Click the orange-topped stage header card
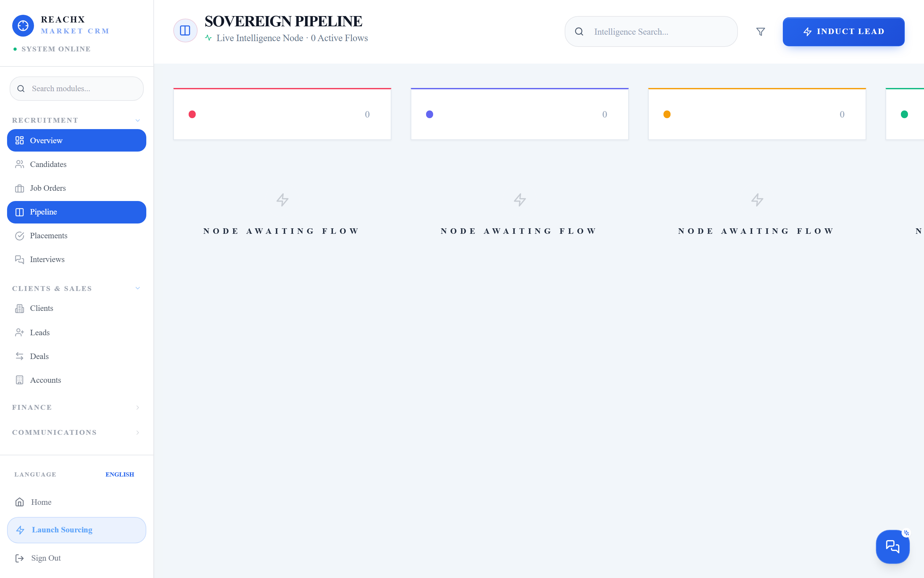Viewport: 924px width, 578px height. click(x=757, y=114)
